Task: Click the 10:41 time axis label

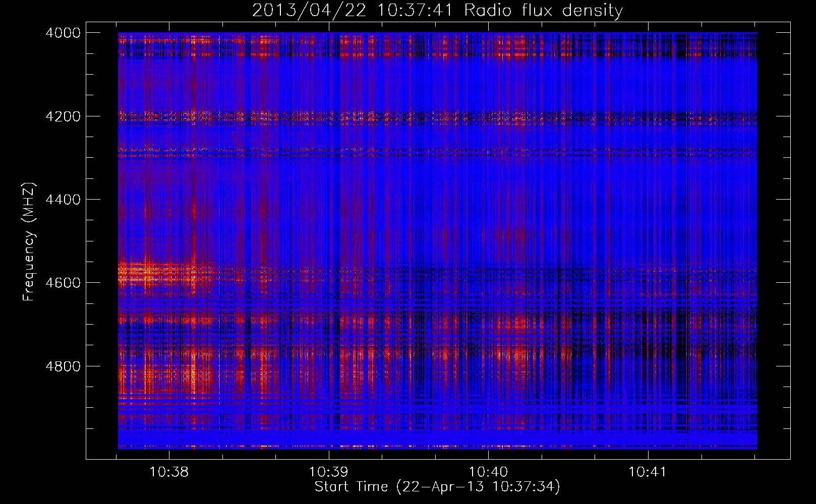Action: coord(648,472)
